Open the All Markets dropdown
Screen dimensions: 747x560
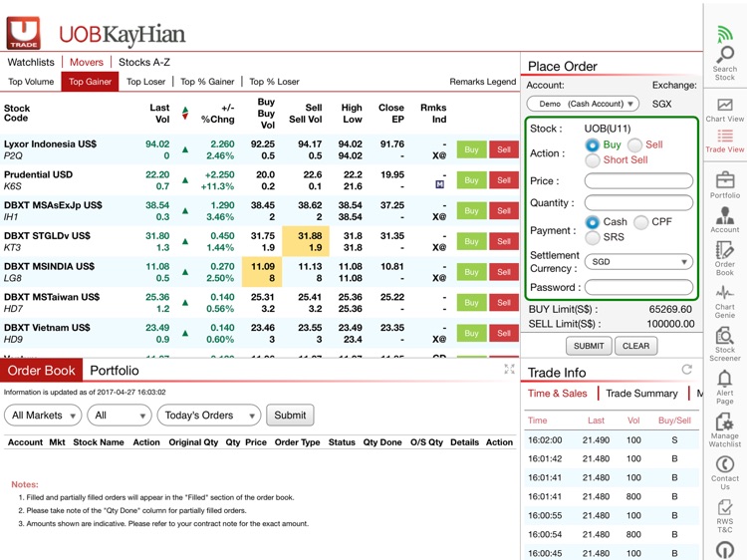[x=43, y=416]
